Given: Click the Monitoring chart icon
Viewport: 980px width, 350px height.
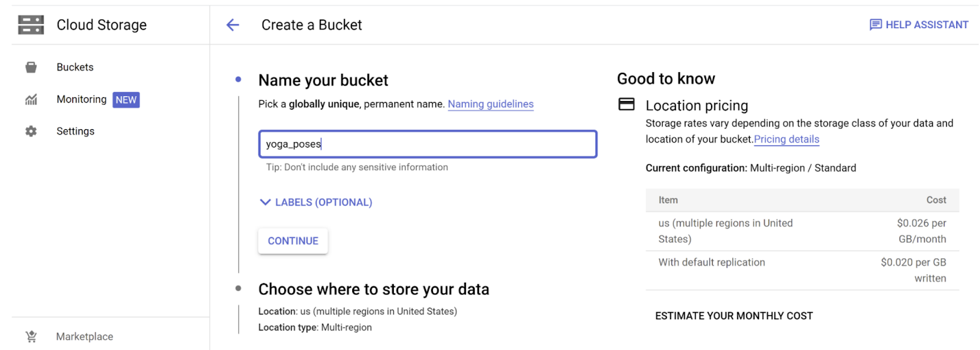Looking at the screenshot, I should [31, 100].
